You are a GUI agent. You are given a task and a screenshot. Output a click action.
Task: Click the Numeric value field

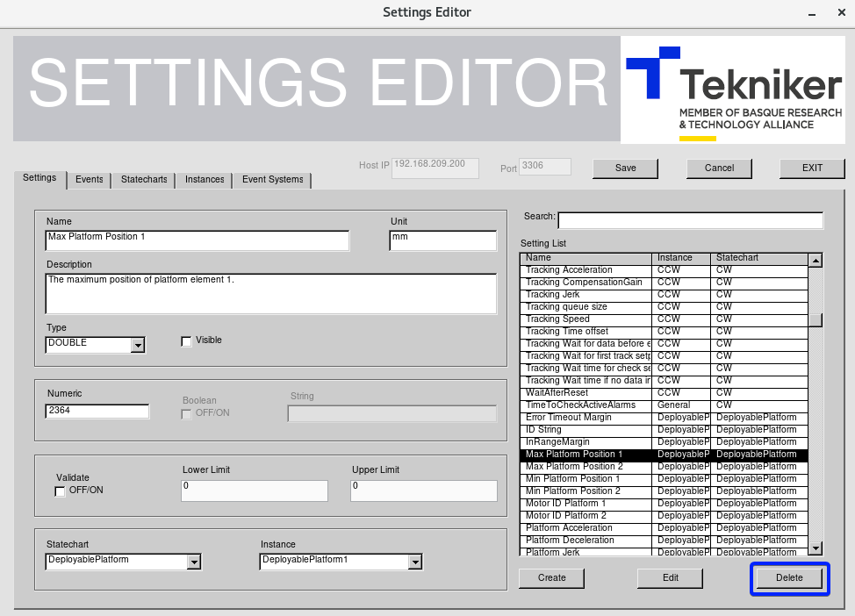pyautogui.click(x=97, y=411)
